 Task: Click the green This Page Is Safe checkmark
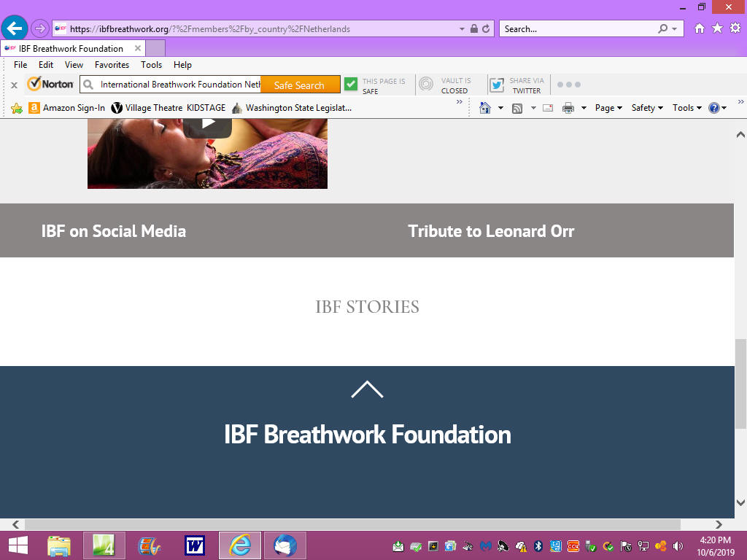[x=351, y=84]
